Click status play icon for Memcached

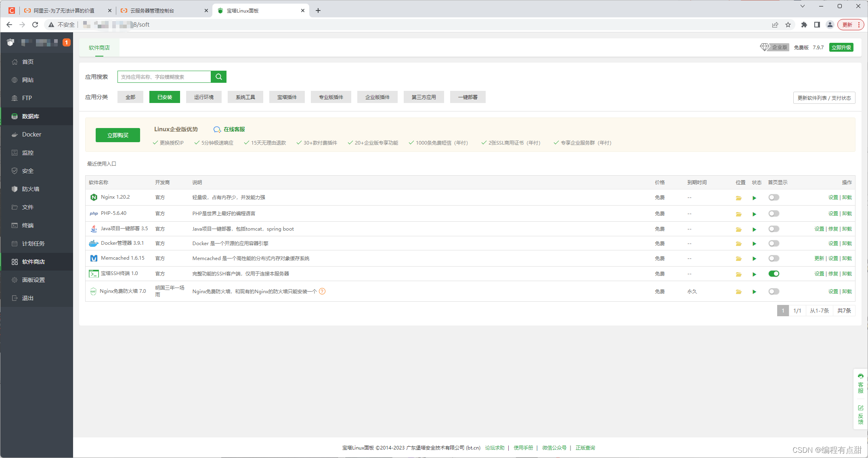(754, 258)
